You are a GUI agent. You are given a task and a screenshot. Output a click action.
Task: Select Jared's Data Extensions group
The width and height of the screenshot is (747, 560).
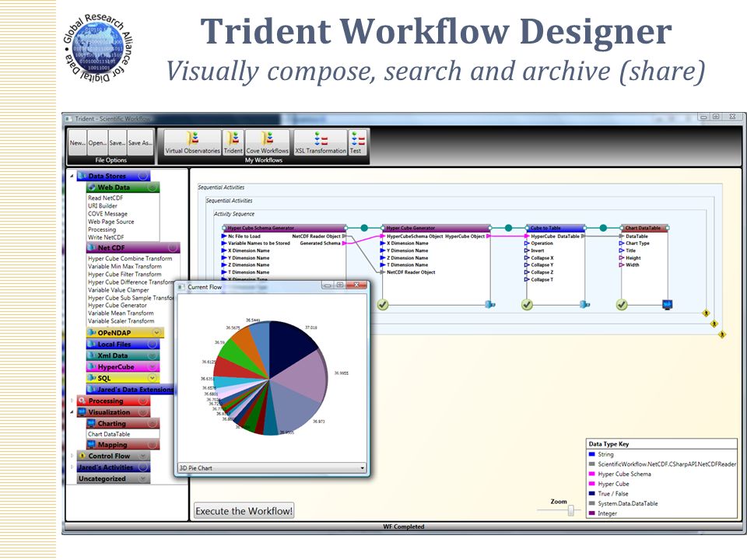(x=131, y=390)
